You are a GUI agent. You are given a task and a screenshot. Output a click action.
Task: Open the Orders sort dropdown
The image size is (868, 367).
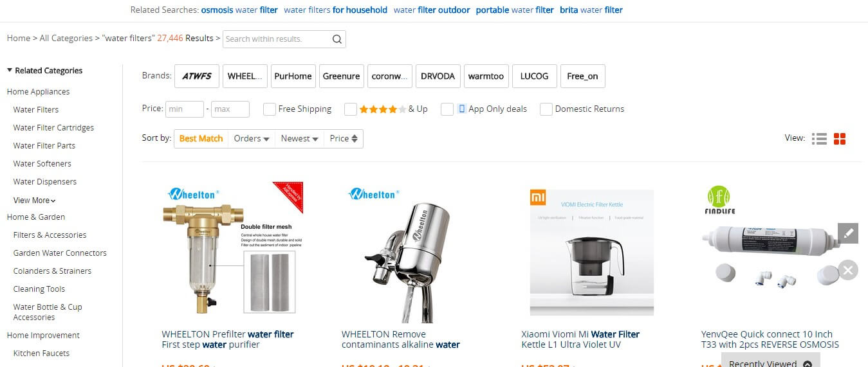[252, 139]
